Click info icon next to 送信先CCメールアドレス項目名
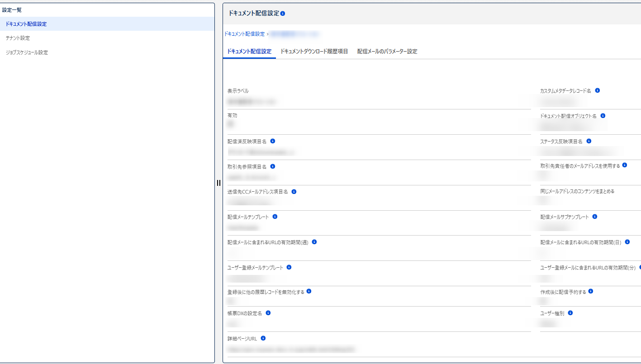 point(294,192)
